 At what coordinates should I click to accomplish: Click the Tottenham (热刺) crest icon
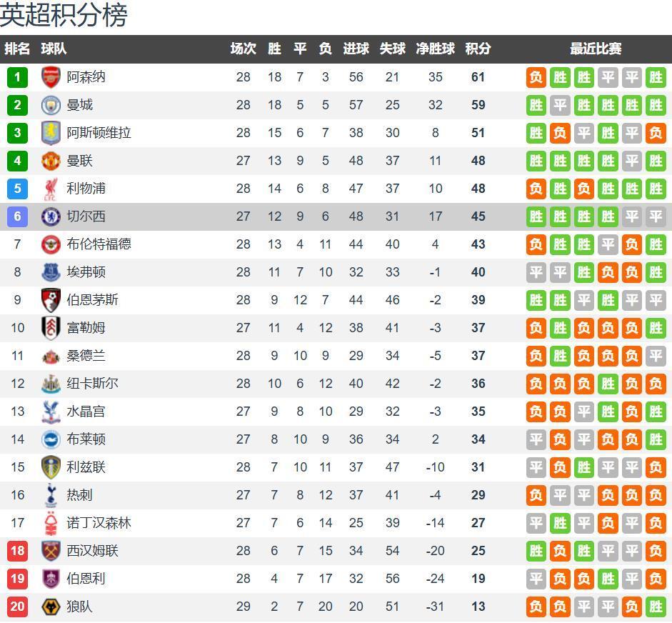coord(51,495)
